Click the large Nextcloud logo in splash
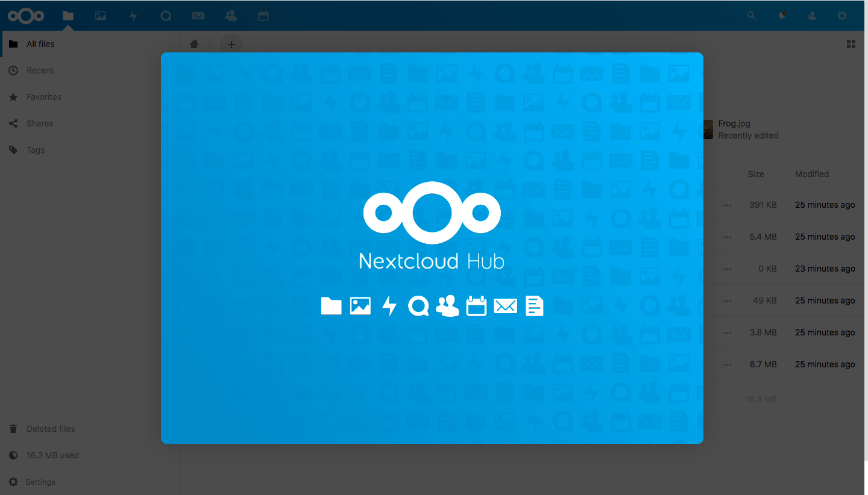The height and width of the screenshot is (495, 868). click(x=432, y=213)
